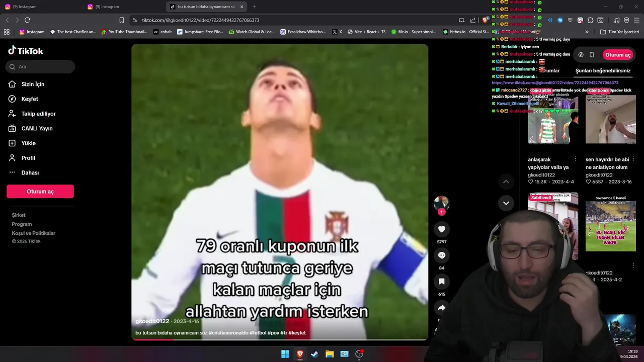Like the video with heart icon
Viewport: 644px width, 362px height.
coord(442,229)
